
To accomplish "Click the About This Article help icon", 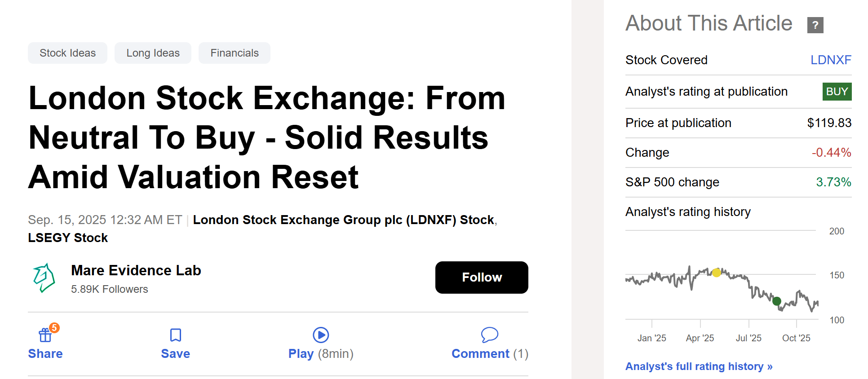I will [x=815, y=25].
